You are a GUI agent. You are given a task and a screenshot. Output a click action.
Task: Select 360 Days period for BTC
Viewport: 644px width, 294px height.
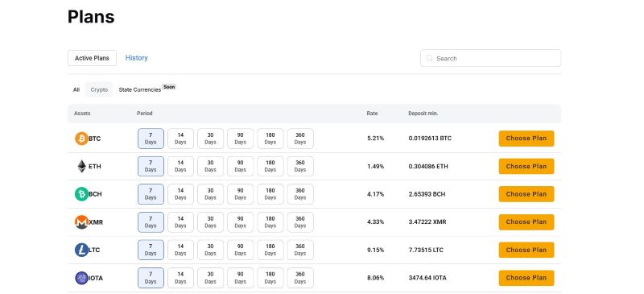point(300,139)
